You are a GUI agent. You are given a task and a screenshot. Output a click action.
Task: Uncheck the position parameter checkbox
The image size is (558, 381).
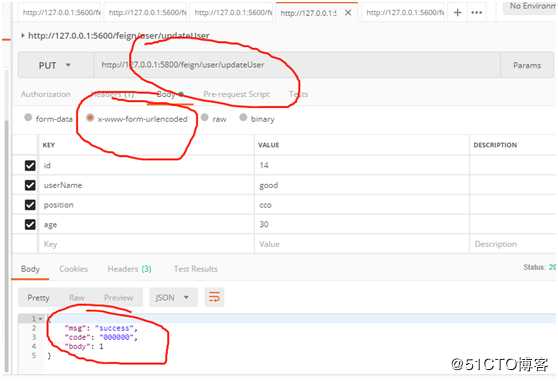tap(30, 205)
